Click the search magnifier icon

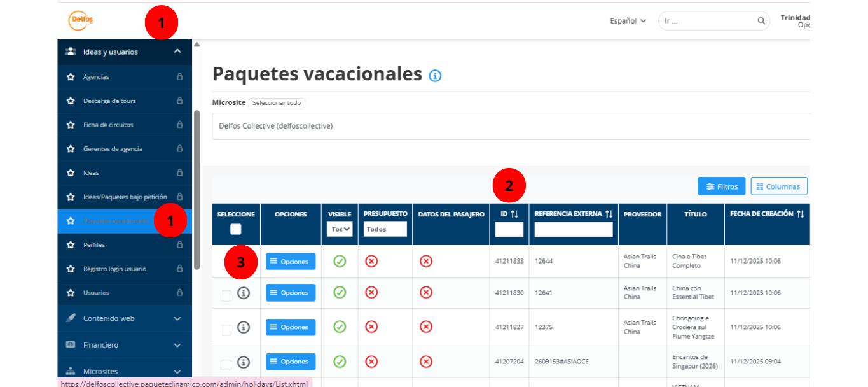click(x=761, y=21)
